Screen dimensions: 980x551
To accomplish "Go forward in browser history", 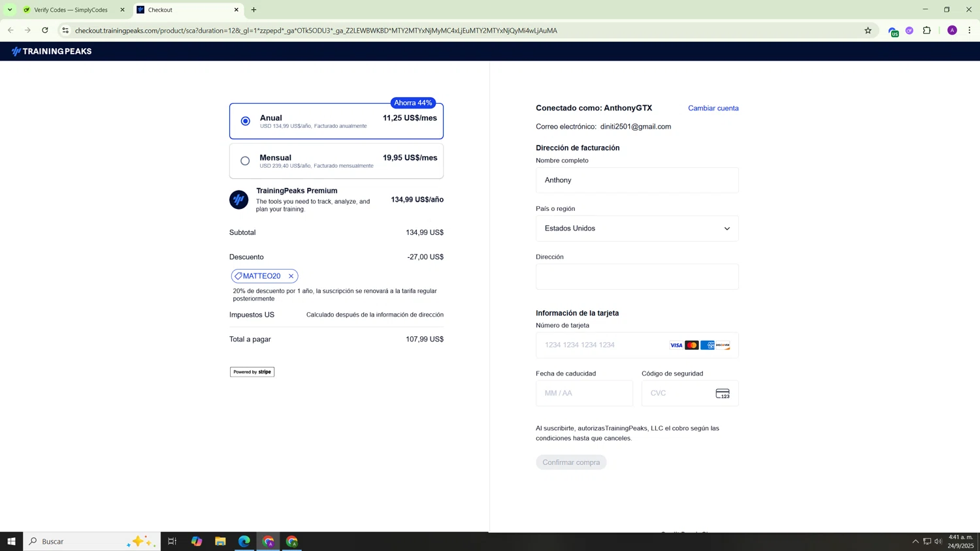I will tap(27, 30).
